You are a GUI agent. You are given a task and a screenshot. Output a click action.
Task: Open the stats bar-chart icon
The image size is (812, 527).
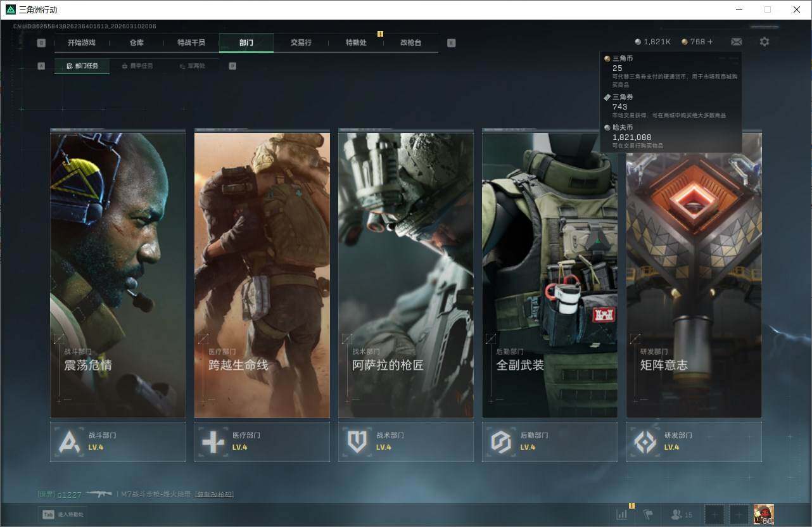pyautogui.click(x=622, y=514)
